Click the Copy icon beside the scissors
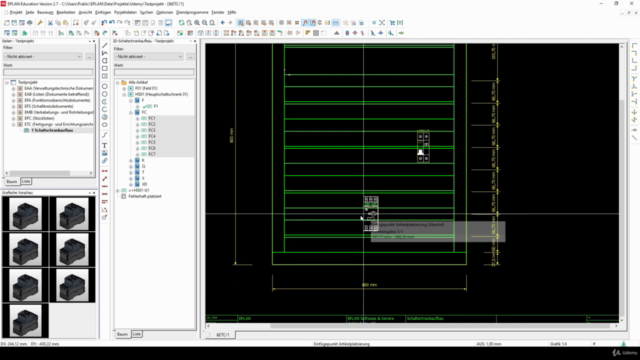The width and height of the screenshot is (640, 360). (x=58, y=23)
